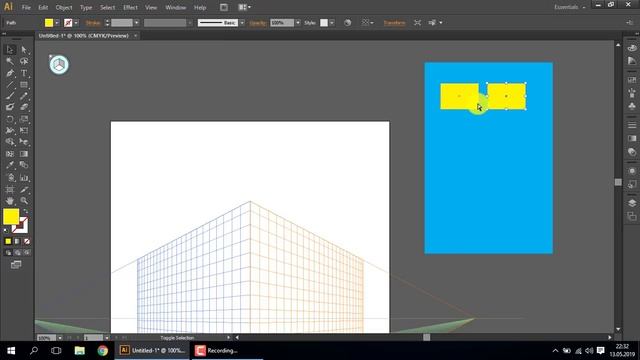Set paint mode to Gradient
The width and height of the screenshot is (640, 360).
(x=17, y=241)
